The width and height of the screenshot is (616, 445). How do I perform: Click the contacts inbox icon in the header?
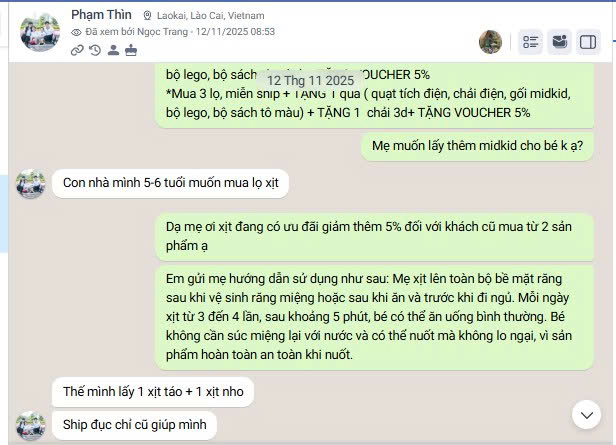tap(559, 42)
